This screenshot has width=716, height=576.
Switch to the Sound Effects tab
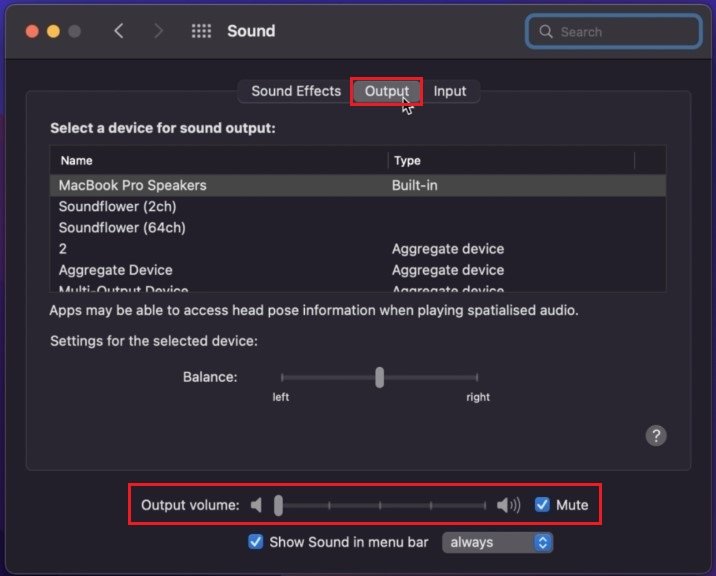click(x=296, y=91)
